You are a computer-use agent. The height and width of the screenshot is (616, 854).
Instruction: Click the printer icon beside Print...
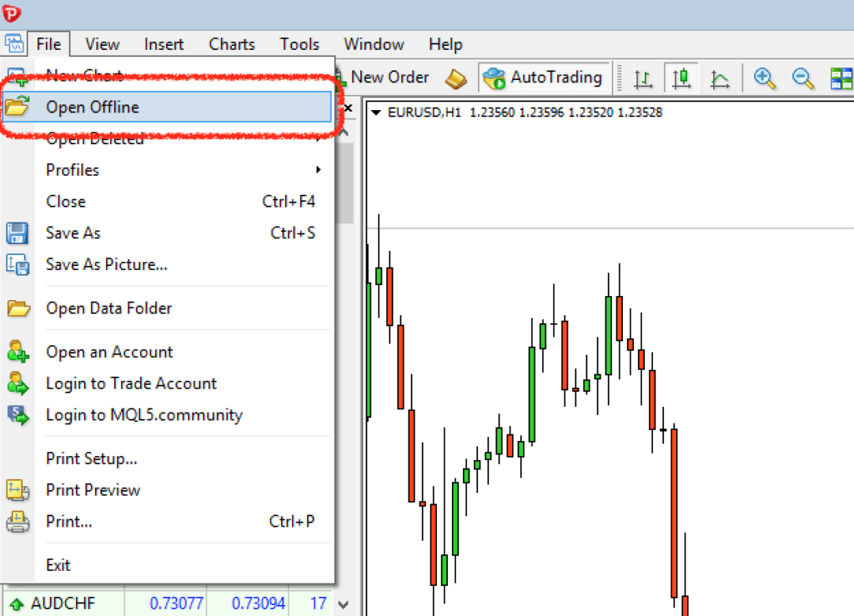[18, 522]
